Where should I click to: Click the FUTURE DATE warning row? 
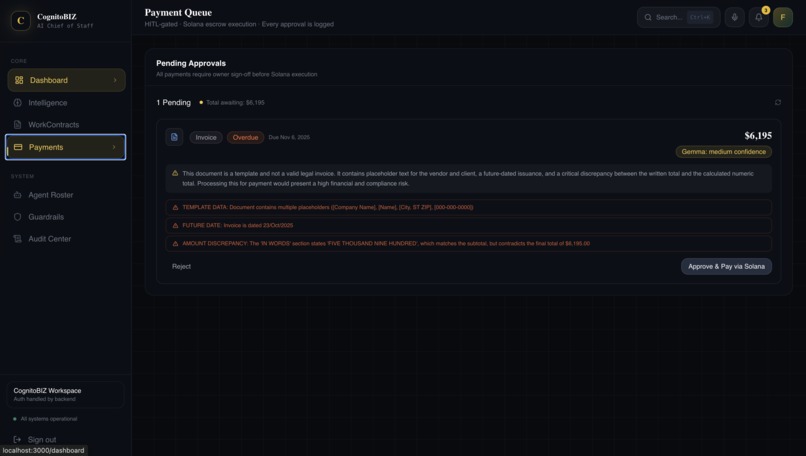pos(468,225)
